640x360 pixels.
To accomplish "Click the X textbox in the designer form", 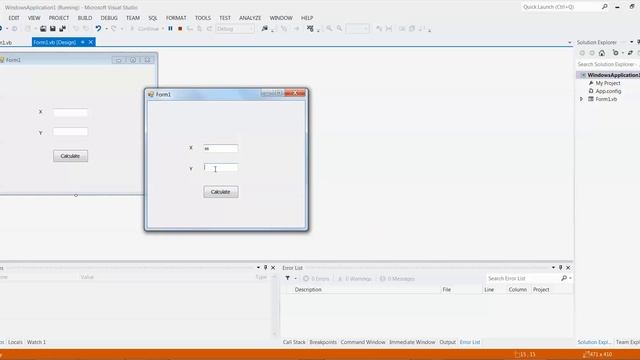I will pyautogui.click(x=70, y=113).
